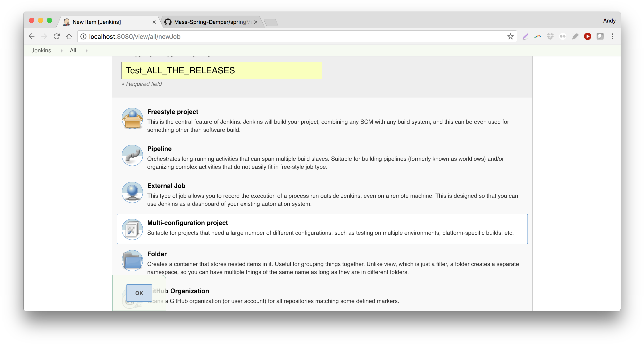
Task: Click the red YouTube-style extension icon
Action: click(587, 37)
